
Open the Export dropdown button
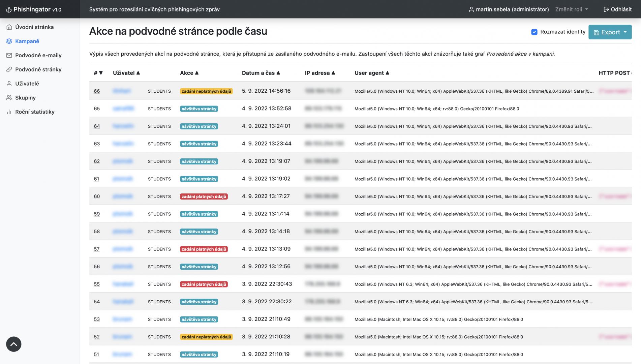[610, 32]
